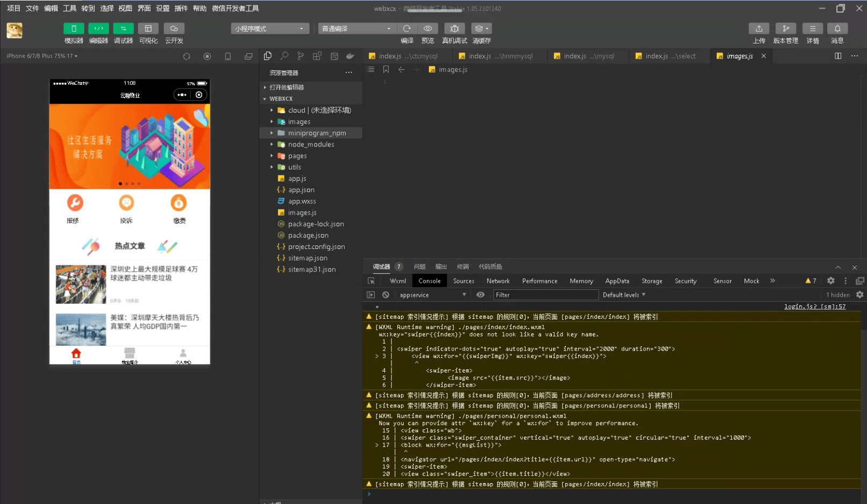Switch to the Network tab
This screenshot has width=867, height=504.
coord(498,281)
